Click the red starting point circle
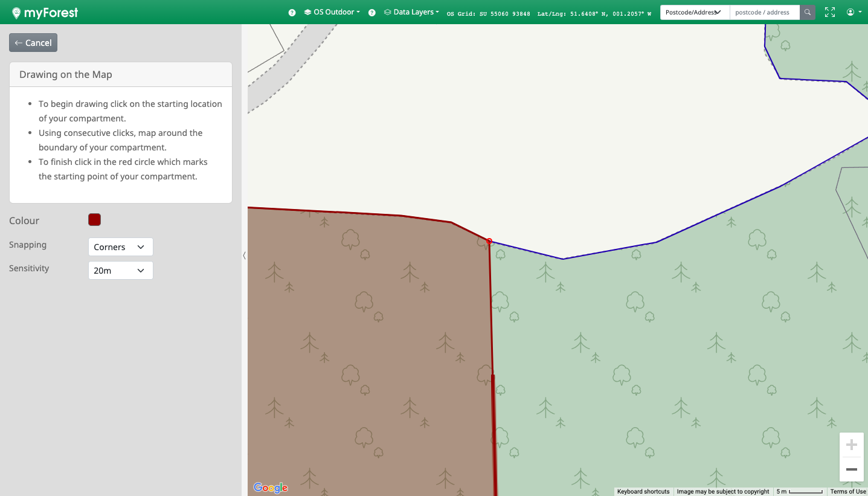 click(489, 242)
